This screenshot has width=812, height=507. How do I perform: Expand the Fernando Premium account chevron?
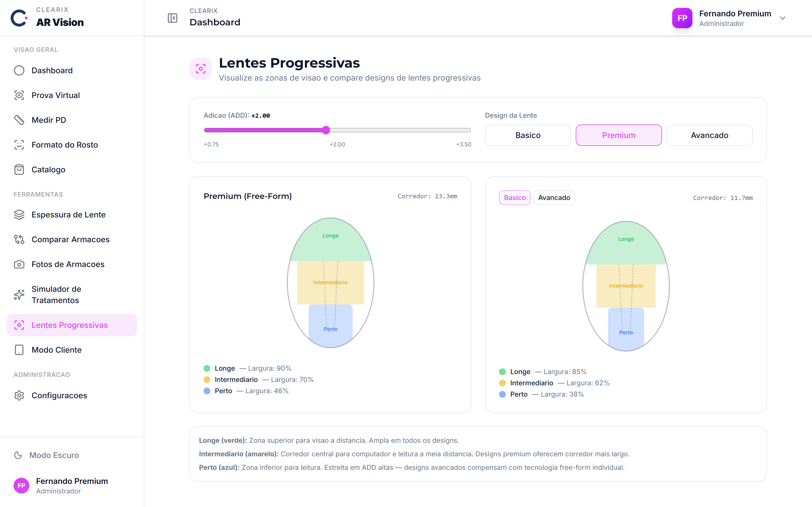tap(782, 18)
